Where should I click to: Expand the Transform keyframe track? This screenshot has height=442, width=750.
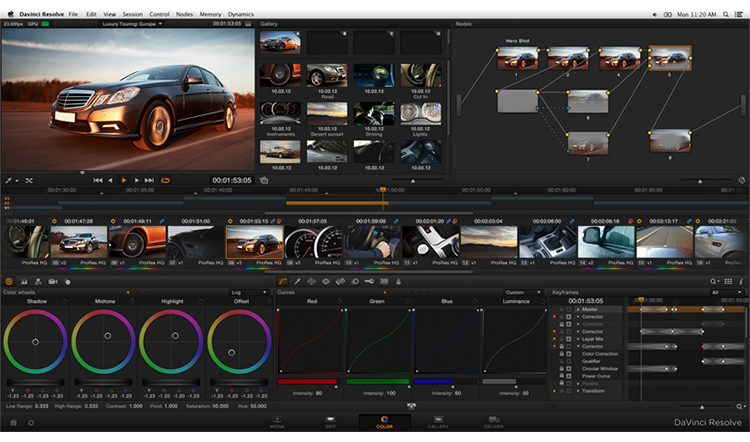pos(578,391)
